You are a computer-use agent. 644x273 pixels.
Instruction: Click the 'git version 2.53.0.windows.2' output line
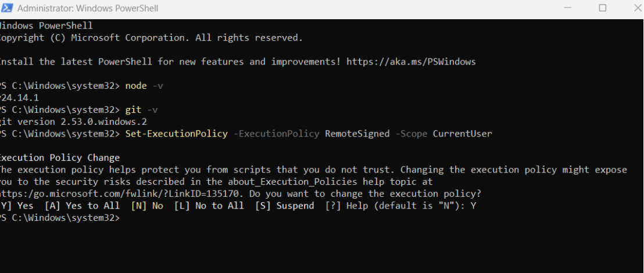point(73,122)
